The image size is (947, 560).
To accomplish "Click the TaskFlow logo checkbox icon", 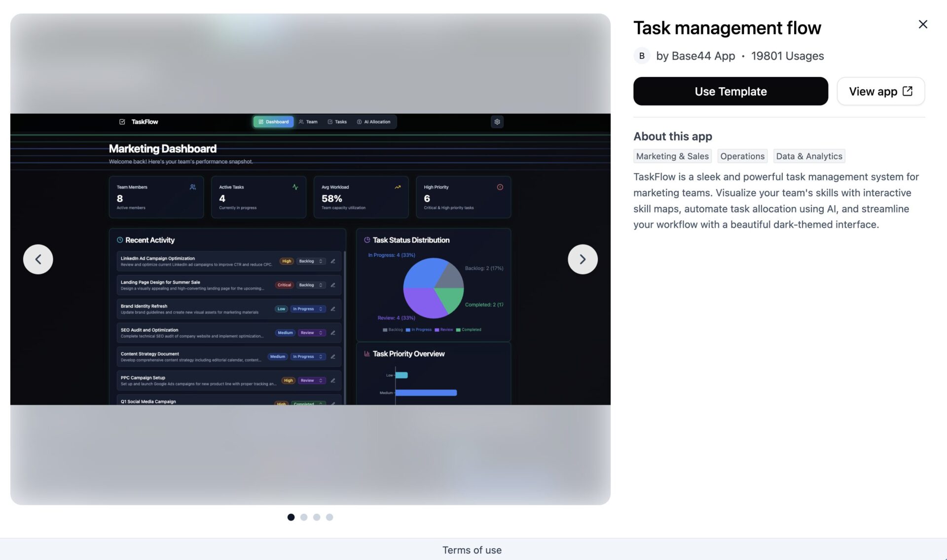I will point(122,122).
